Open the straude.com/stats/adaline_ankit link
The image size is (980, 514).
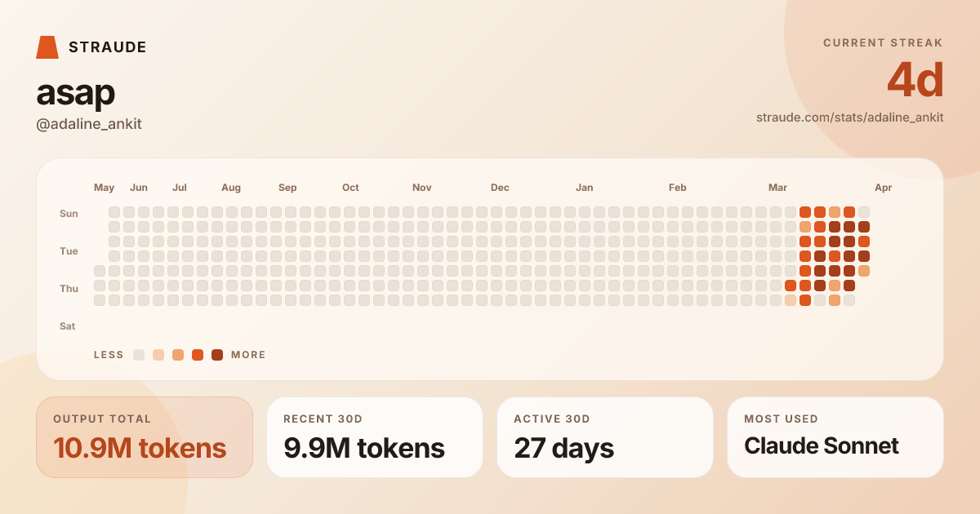coord(849,117)
